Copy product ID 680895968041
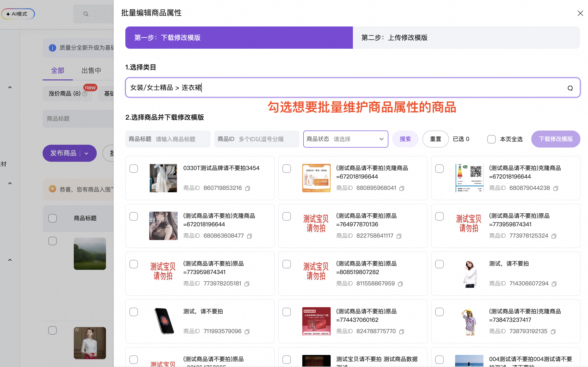Image resolution: width=588 pixels, height=367 pixels. (402, 188)
